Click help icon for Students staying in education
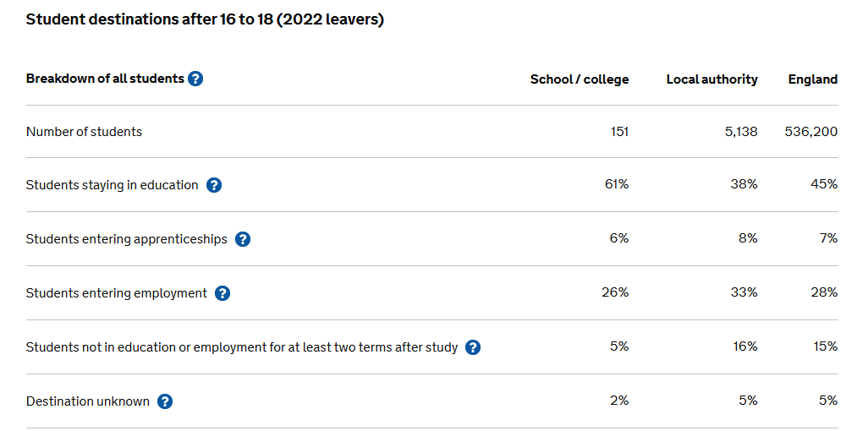Viewport: 868px width, 431px height. [x=214, y=185]
